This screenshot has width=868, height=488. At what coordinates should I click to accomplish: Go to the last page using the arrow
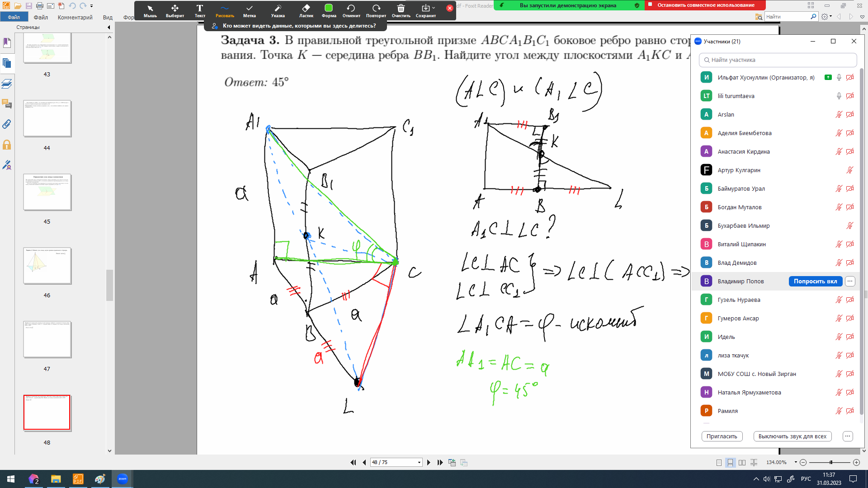(440, 462)
